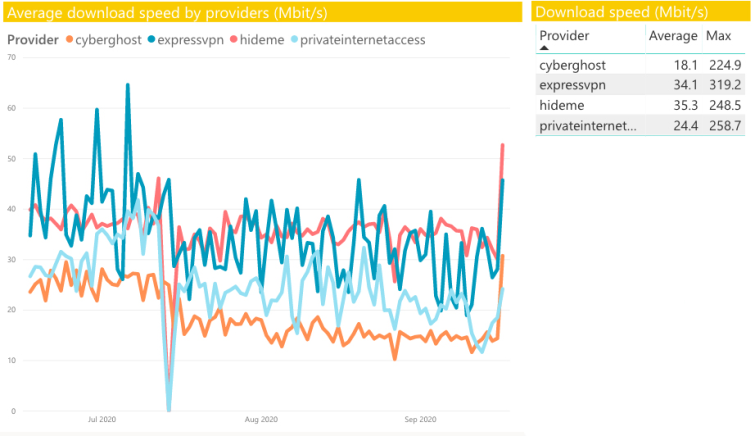The height and width of the screenshot is (436, 755).
Task: Select the cyberghost table row
Action: (640, 65)
